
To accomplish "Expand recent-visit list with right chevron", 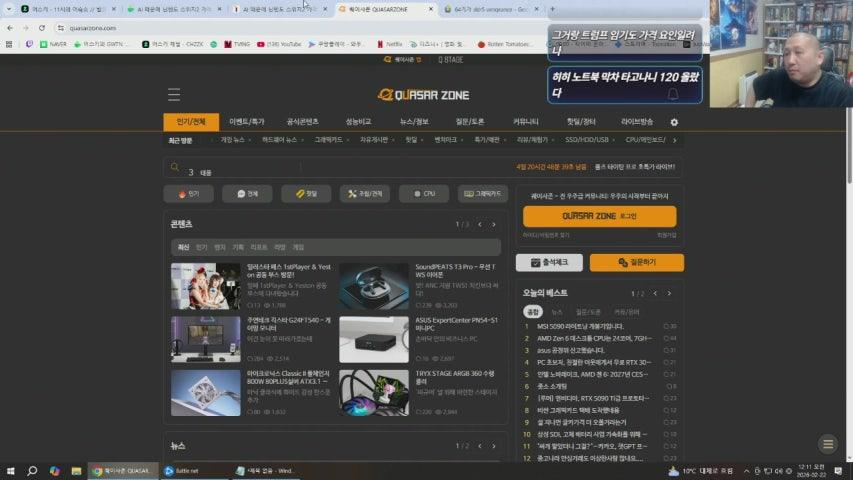I will [675, 140].
